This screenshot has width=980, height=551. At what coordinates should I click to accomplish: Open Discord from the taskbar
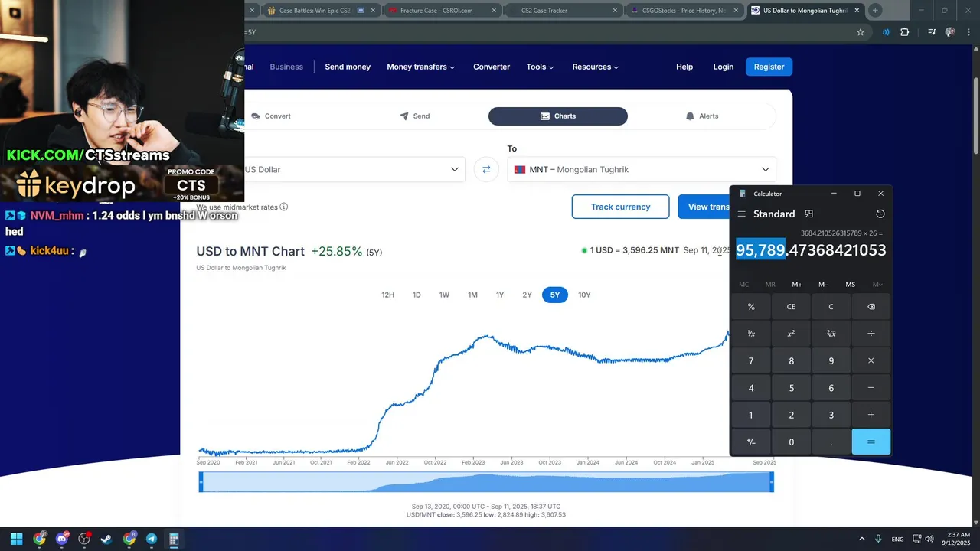[62, 539]
